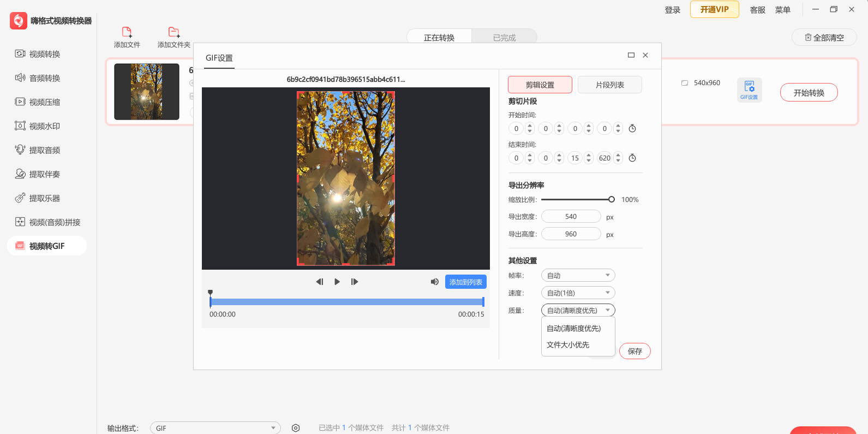The width and height of the screenshot is (868, 434).
Task: Click the 导出宽度 input field
Action: pyautogui.click(x=571, y=217)
